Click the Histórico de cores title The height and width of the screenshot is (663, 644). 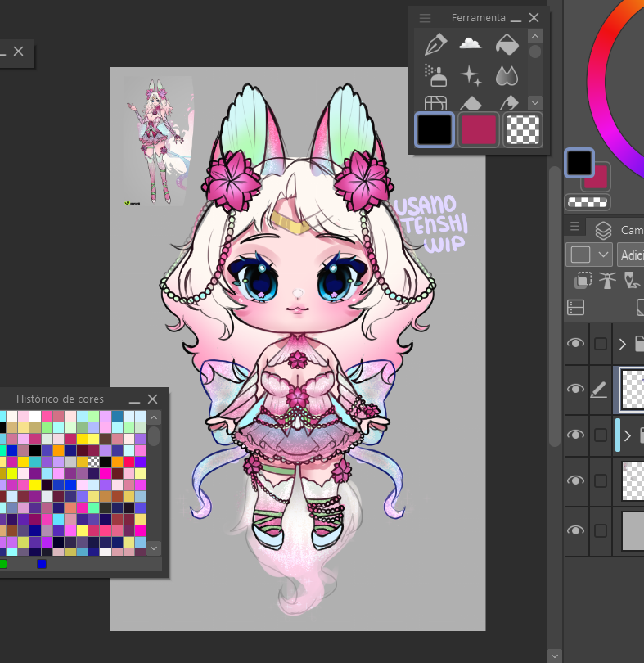tap(60, 399)
